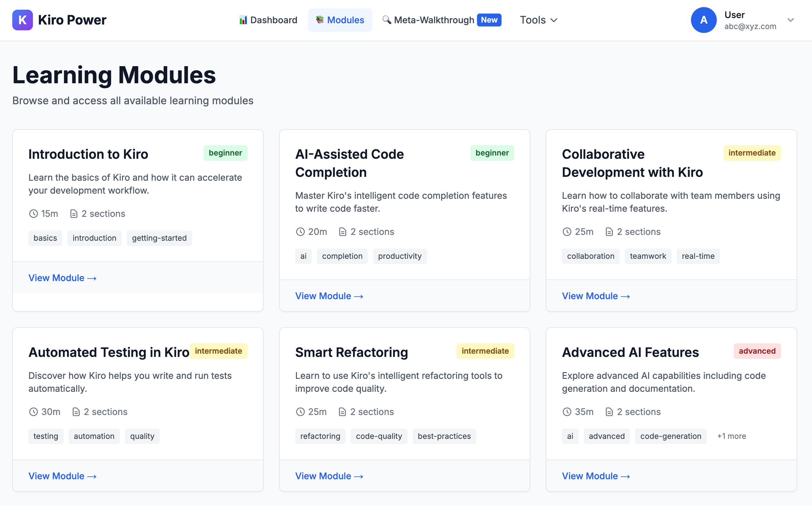View Module link under Smart Refactoring
This screenshot has height=506, width=812.
(330, 476)
